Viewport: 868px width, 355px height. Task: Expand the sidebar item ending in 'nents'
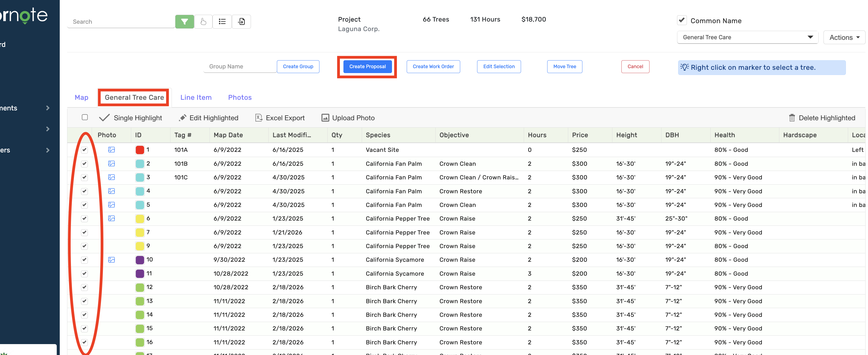point(47,108)
